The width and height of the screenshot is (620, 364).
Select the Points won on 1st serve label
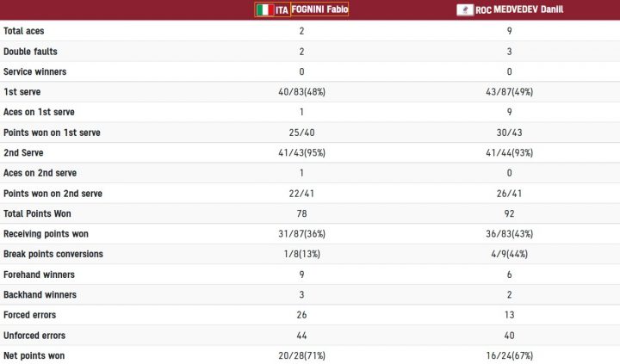tap(52, 133)
